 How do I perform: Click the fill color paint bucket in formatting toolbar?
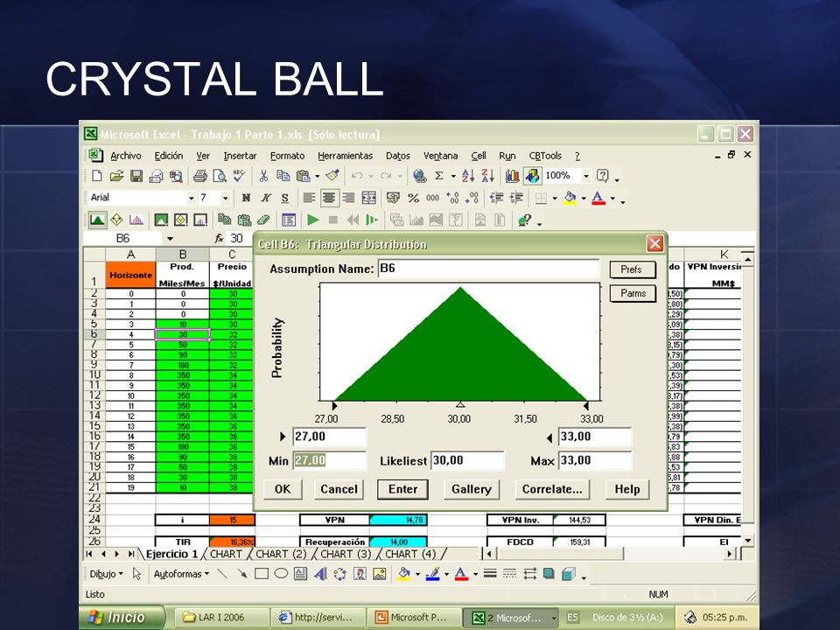click(570, 198)
